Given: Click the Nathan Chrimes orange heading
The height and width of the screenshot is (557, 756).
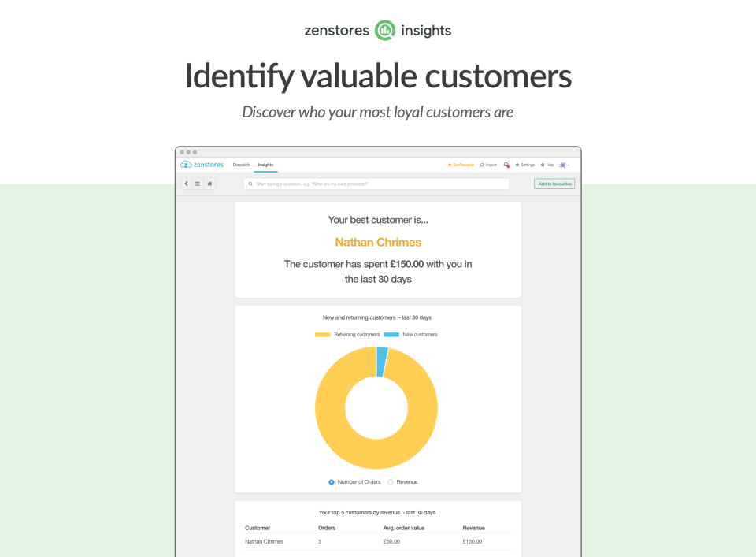Looking at the screenshot, I should click(378, 242).
